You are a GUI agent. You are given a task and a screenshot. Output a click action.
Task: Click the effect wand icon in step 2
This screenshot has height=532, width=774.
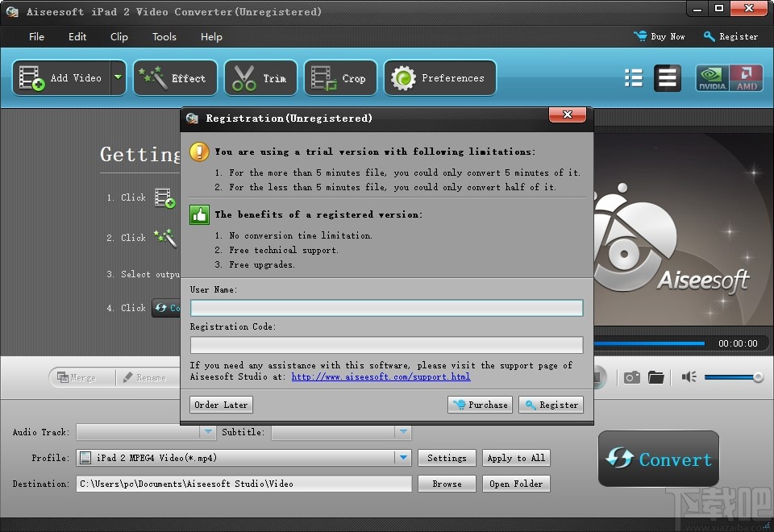point(164,238)
